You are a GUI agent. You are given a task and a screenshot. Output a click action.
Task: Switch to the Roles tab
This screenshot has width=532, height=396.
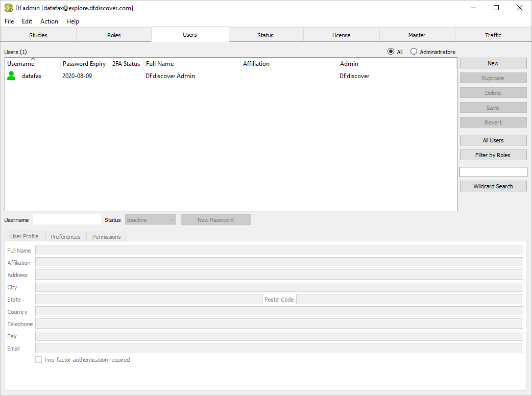(114, 35)
